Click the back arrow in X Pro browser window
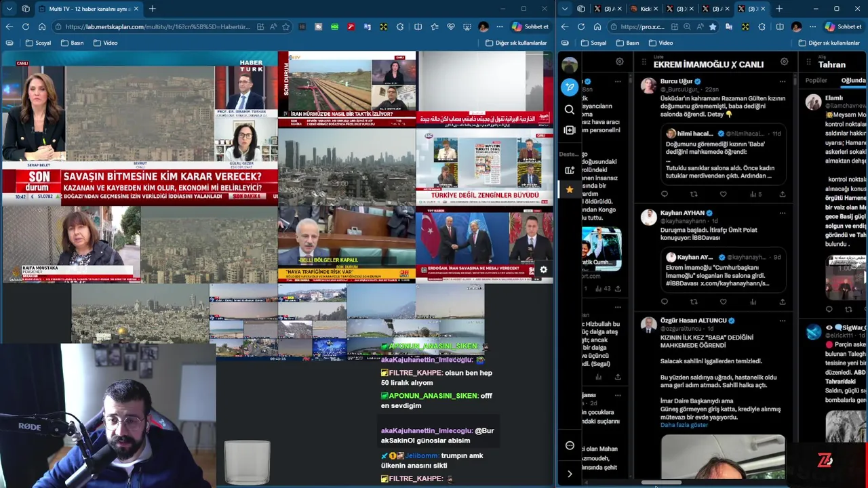868x488 pixels. (x=565, y=26)
